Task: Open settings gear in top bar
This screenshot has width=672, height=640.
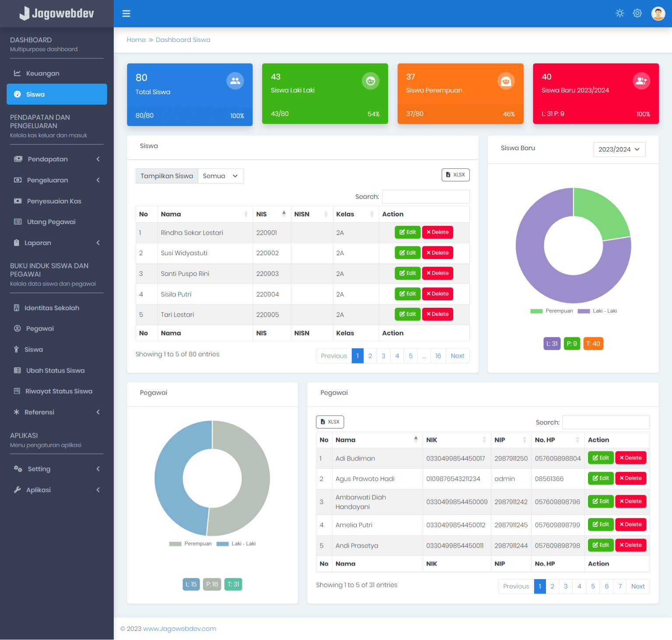Action: (x=637, y=13)
